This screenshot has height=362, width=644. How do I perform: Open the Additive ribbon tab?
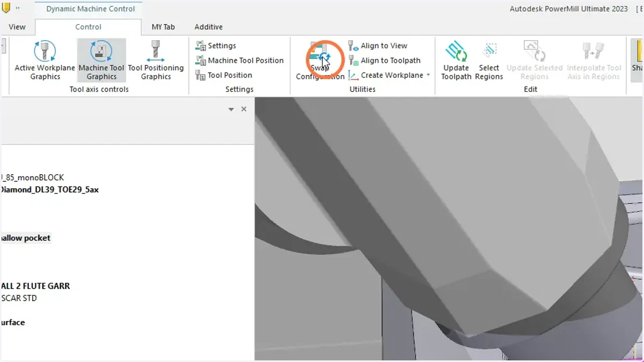click(208, 27)
